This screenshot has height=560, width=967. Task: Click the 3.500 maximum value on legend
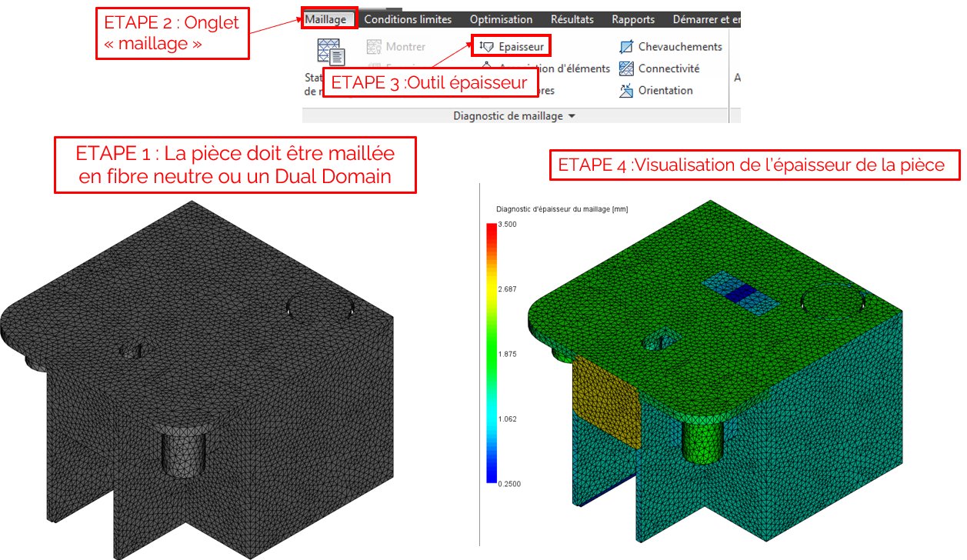point(507,224)
